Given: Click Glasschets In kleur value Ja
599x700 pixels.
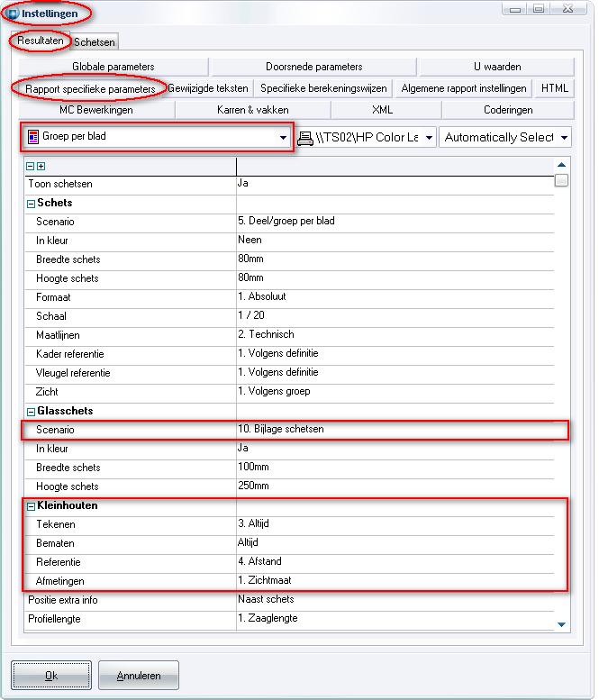Looking at the screenshot, I should click(243, 448).
